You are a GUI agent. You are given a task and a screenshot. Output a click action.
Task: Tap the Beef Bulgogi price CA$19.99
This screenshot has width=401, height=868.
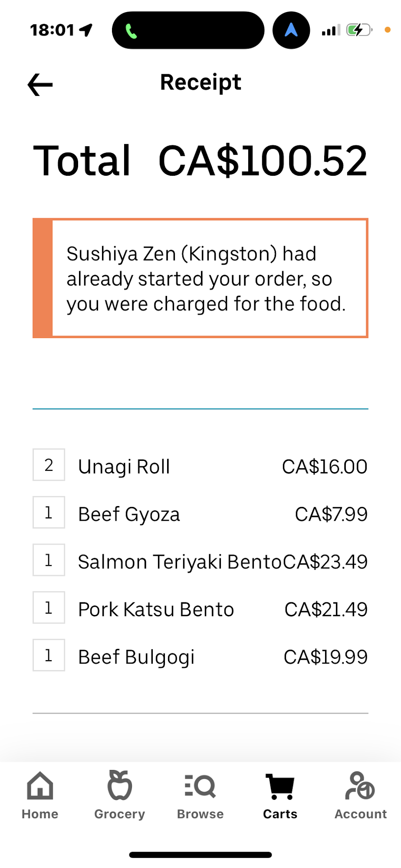(x=325, y=658)
